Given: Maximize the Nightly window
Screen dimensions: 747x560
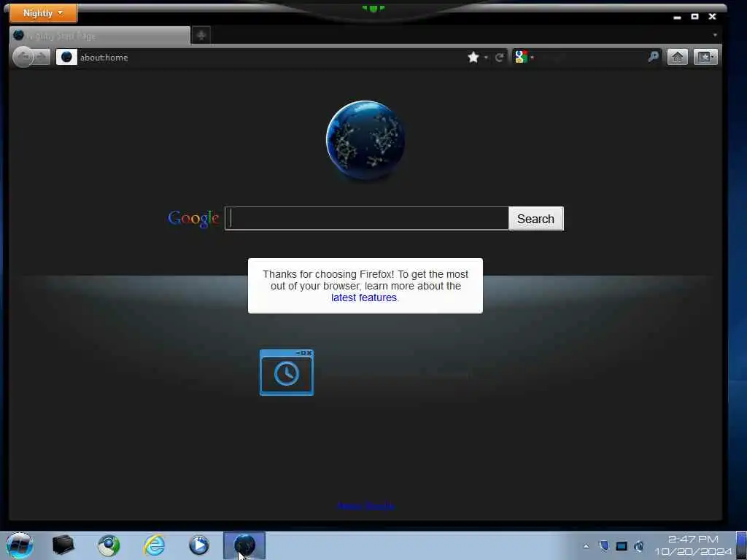Looking at the screenshot, I should point(694,16).
